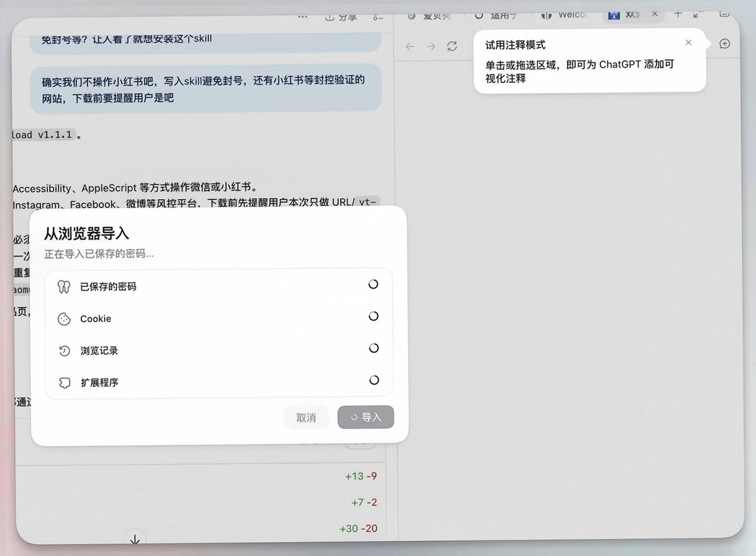
Task: Click the 取消 button in import dialog
Action: pos(306,417)
